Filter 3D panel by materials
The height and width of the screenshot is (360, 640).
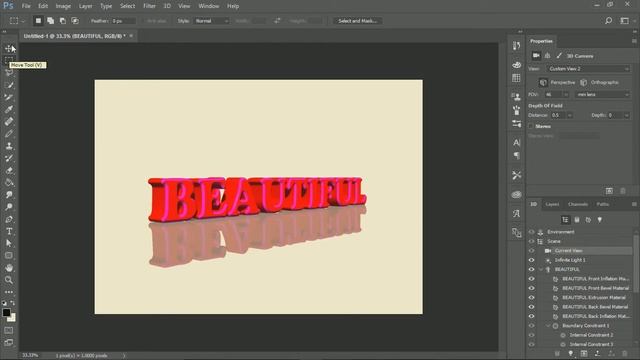(x=588, y=220)
